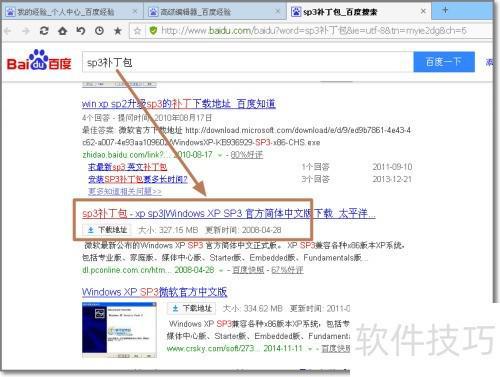Click the green security shield icon
Image resolution: width=500 pixels, height=377 pixels.
[153, 31]
